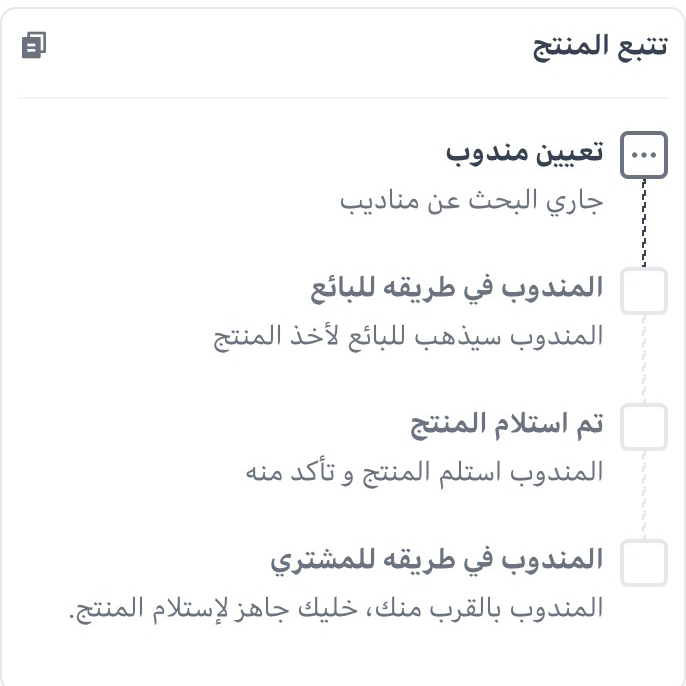The height and width of the screenshot is (686, 686).
Task: Click the blank header space beside the copy icon
Action: [x=289, y=46]
